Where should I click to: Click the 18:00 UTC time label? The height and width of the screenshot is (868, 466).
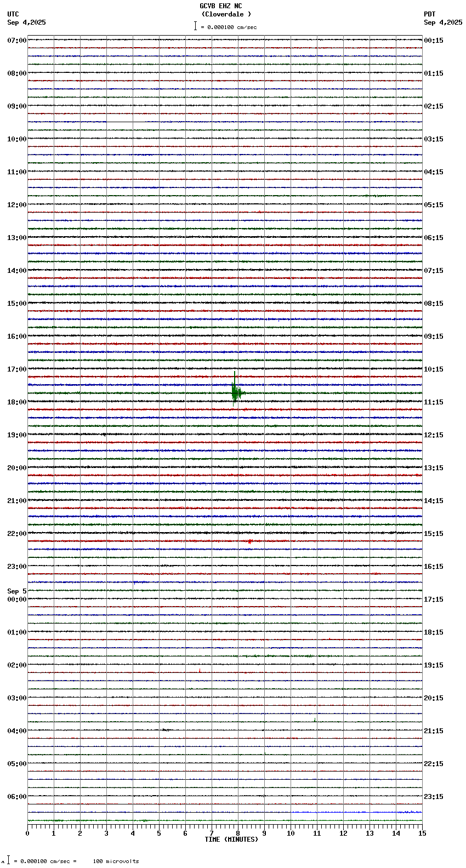coord(17,402)
